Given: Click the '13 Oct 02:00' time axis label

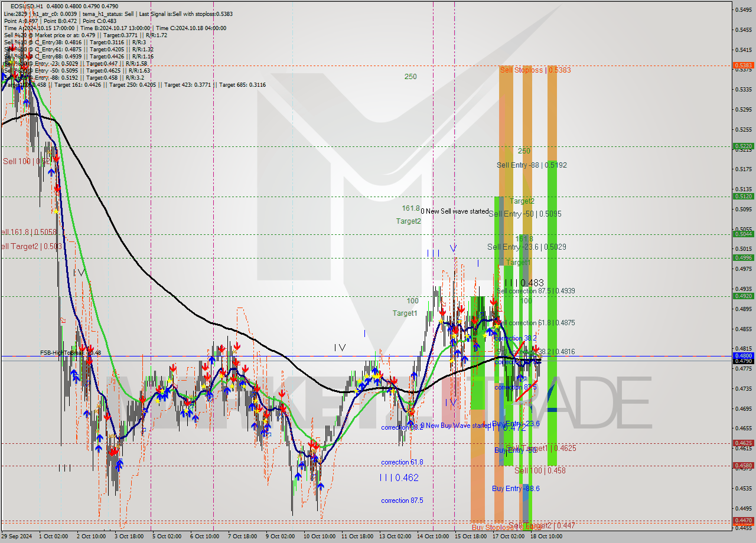Looking at the screenshot, I should pyautogui.click(x=395, y=537).
